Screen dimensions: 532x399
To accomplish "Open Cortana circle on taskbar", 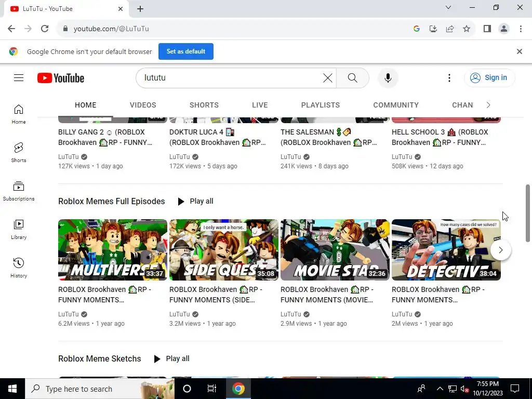I will pyautogui.click(x=187, y=389).
